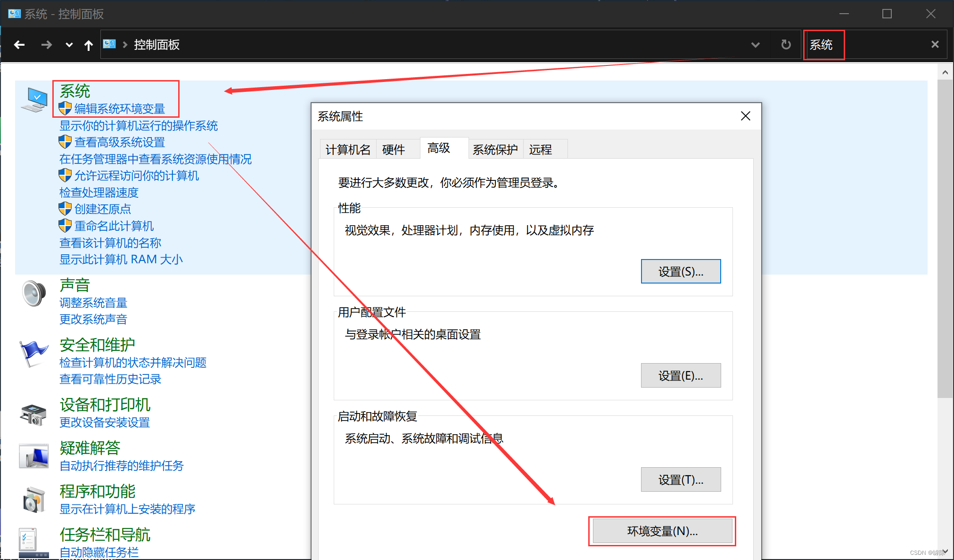Image resolution: width=954 pixels, height=560 pixels.
Task: Switch to the 系统保护 tab
Action: [495, 150]
